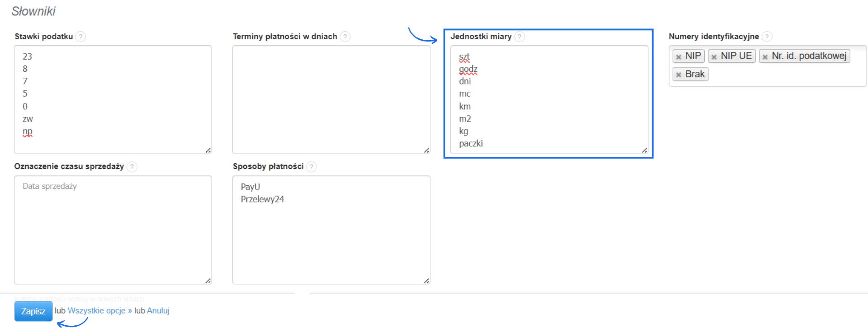The width and height of the screenshot is (868, 328).
Task: Focus the empty Terminy płatności text area
Action: (331, 99)
